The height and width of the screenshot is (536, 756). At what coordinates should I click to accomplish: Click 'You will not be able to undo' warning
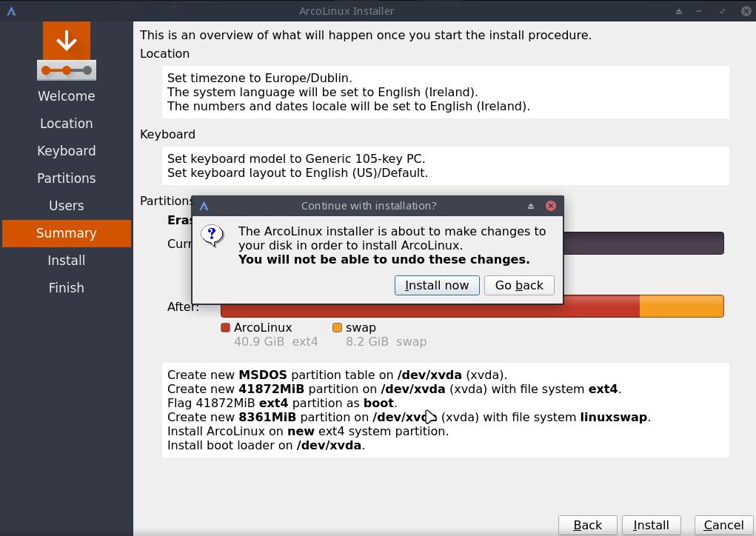click(384, 259)
